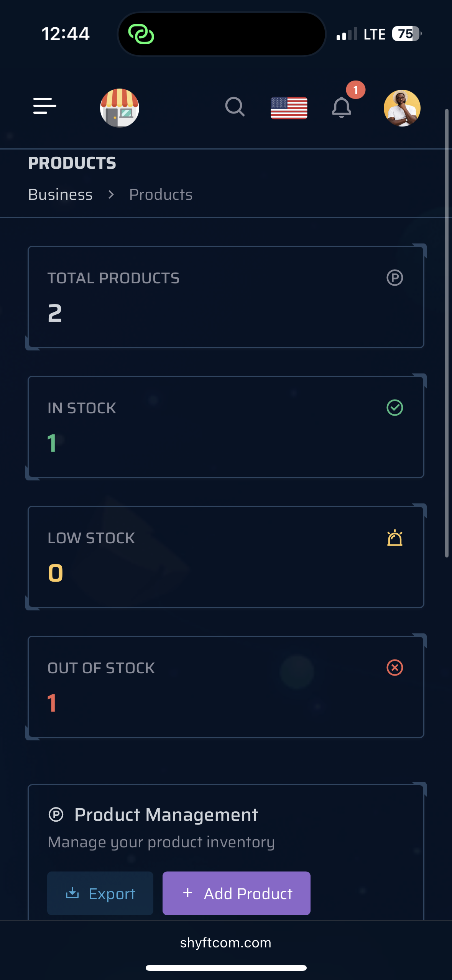Viewport: 452px width, 980px height.
Task: Tap the breadcrumb chevron after Business
Action: [111, 194]
